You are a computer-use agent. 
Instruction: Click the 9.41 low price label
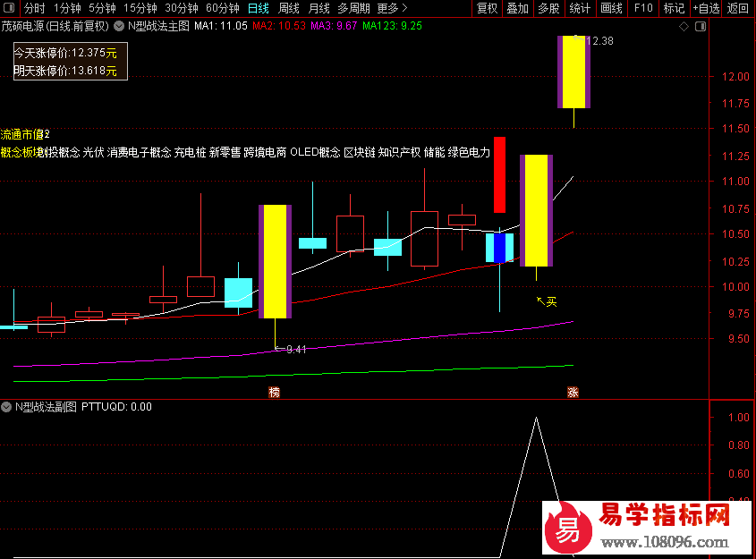[x=296, y=350]
